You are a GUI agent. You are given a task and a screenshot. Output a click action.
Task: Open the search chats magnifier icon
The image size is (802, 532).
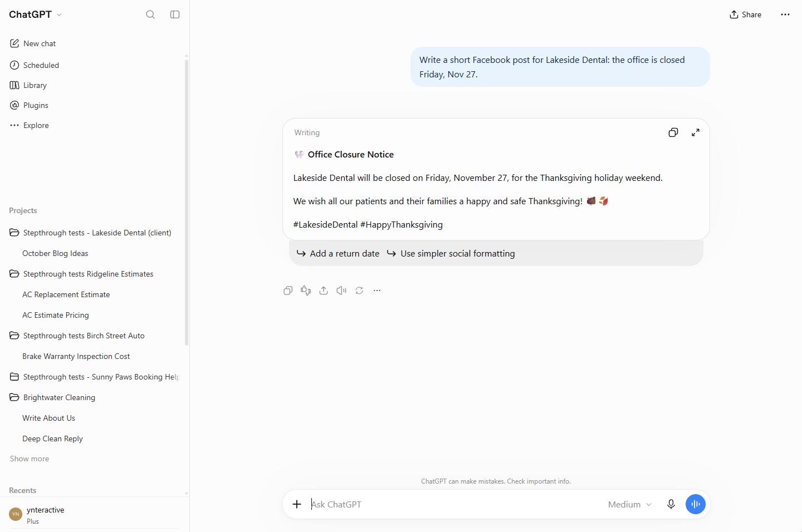[150, 14]
